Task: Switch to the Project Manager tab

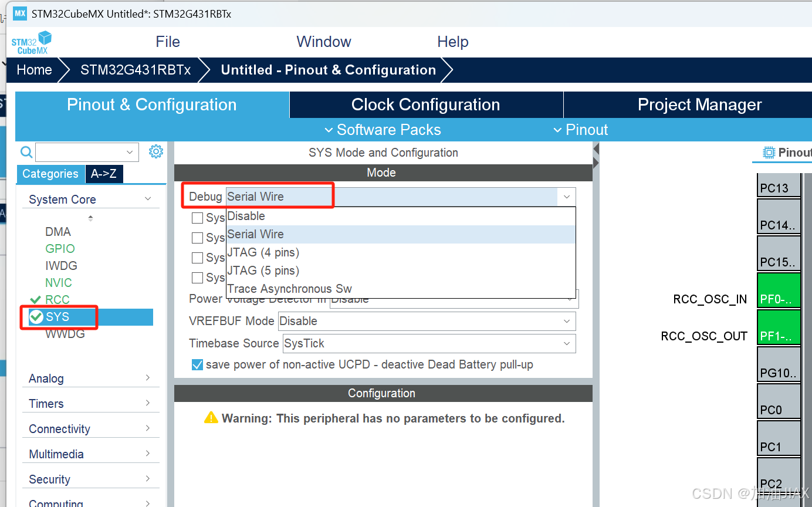Action: (x=688, y=104)
